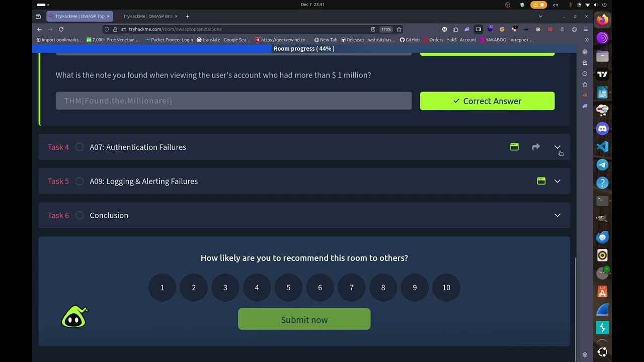Screen dimensions: 644x362
Task: Launch Tor Browser from the dock
Action: point(602,38)
